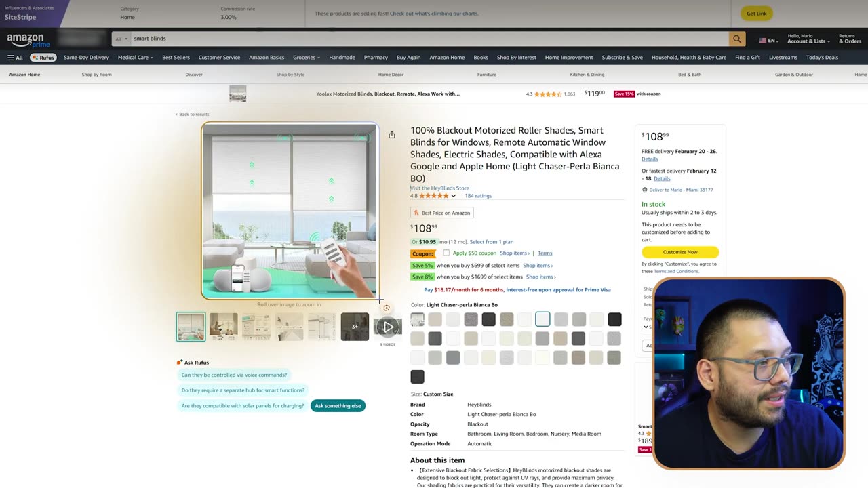Open the coupon Terms link
Screen dimensions: 868x488
point(545,253)
